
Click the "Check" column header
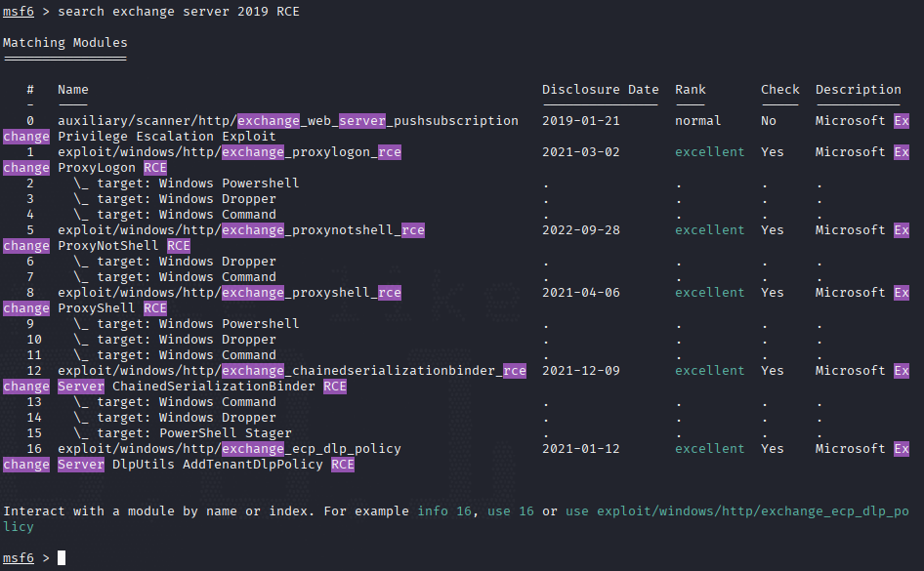(780, 90)
